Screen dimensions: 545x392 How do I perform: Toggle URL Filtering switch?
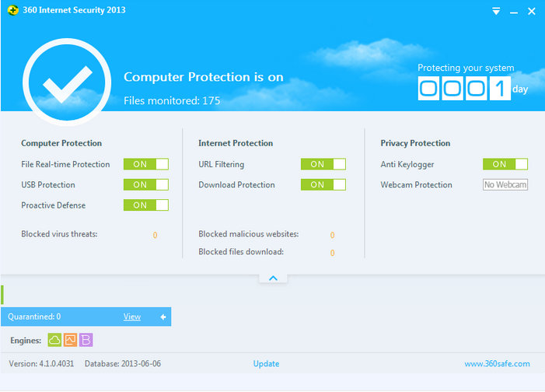point(323,164)
